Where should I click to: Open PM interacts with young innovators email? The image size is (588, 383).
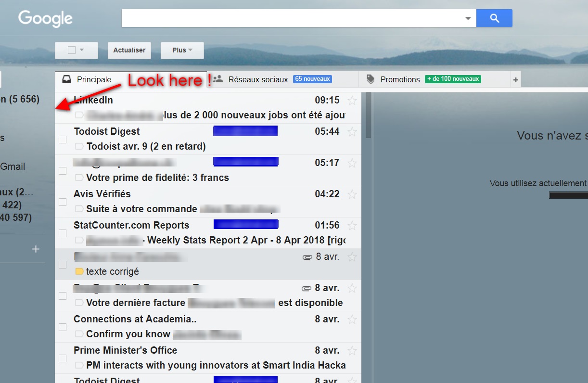(208, 358)
